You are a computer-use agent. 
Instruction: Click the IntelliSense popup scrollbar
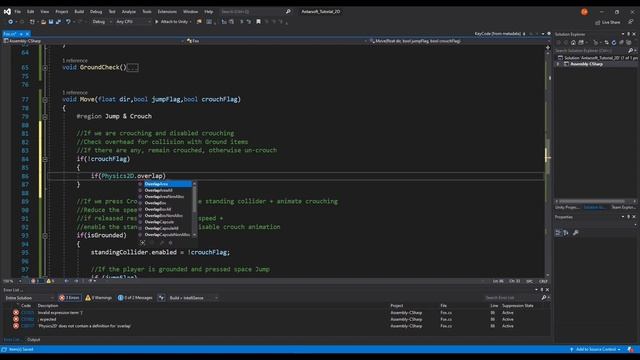[x=194, y=209]
